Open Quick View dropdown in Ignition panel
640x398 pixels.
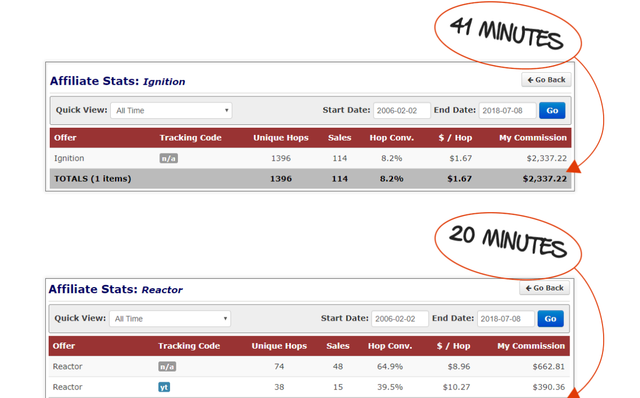[171, 111]
